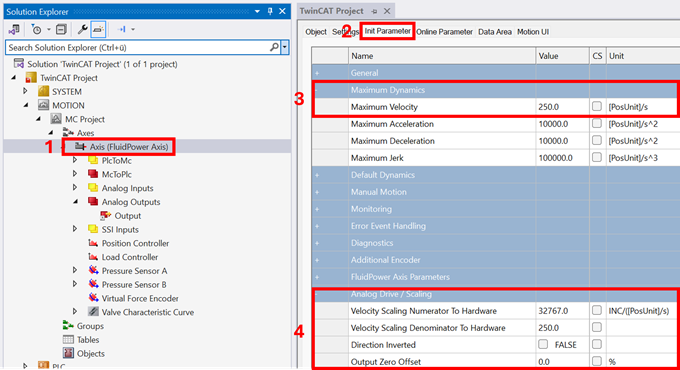Collapse the MOTION tree node
The image size is (680, 370).
coord(26,105)
